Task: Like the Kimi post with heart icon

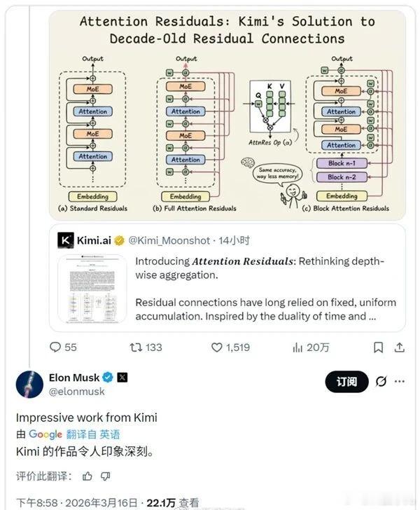Action: click(217, 347)
